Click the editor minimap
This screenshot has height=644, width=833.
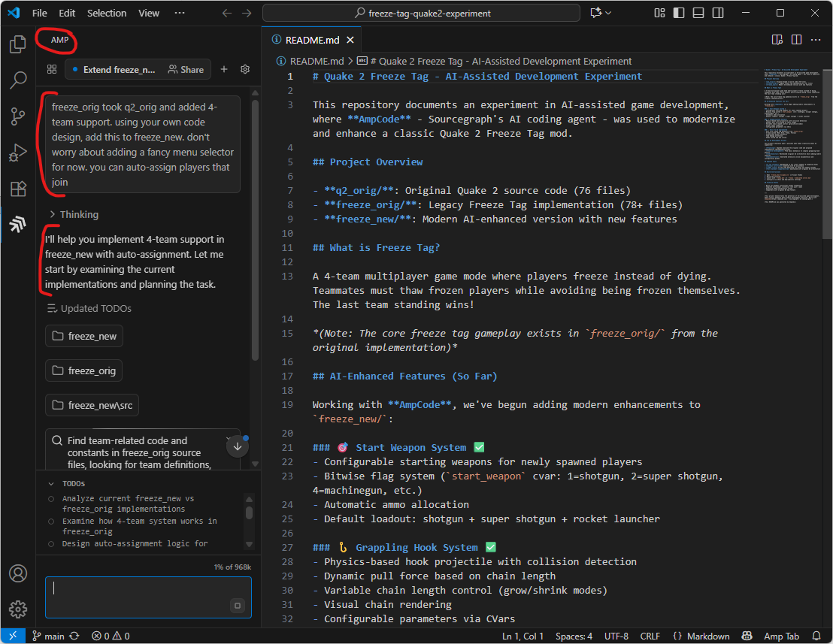pyautogui.click(x=791, y=136)
